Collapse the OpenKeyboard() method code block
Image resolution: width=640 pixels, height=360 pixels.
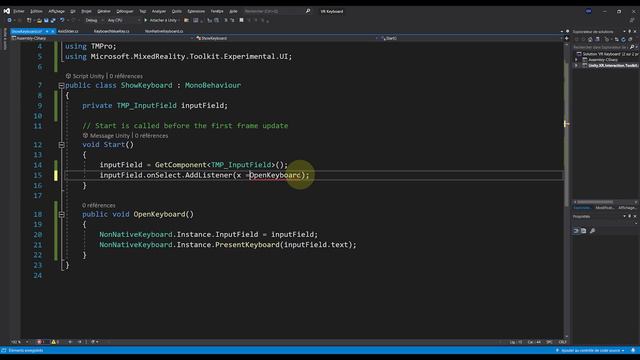(61, 215)
